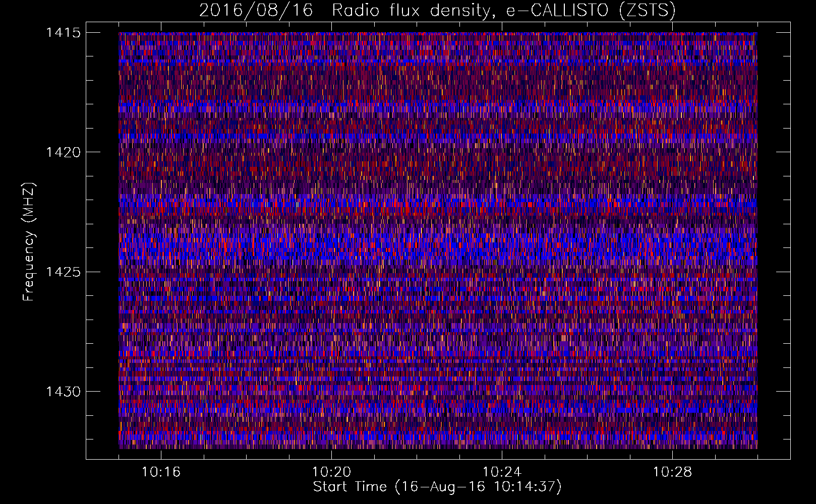Click the 10:24 time axis label
Image resolution: width=816 pixels, height=504 pixels.
[502, 472]
